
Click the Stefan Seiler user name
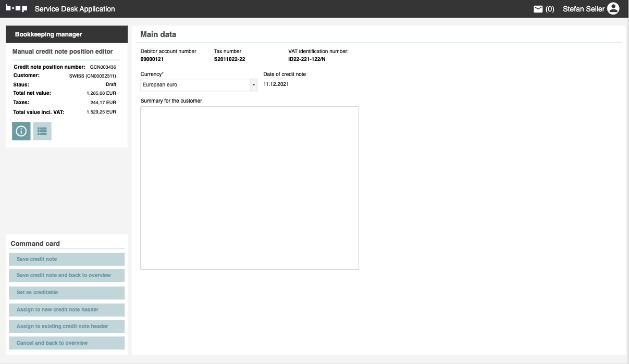(583, 9)
